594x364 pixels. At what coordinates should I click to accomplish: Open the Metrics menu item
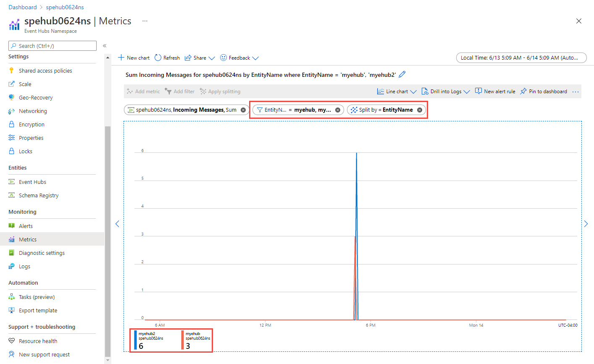[x=52, y=239]
